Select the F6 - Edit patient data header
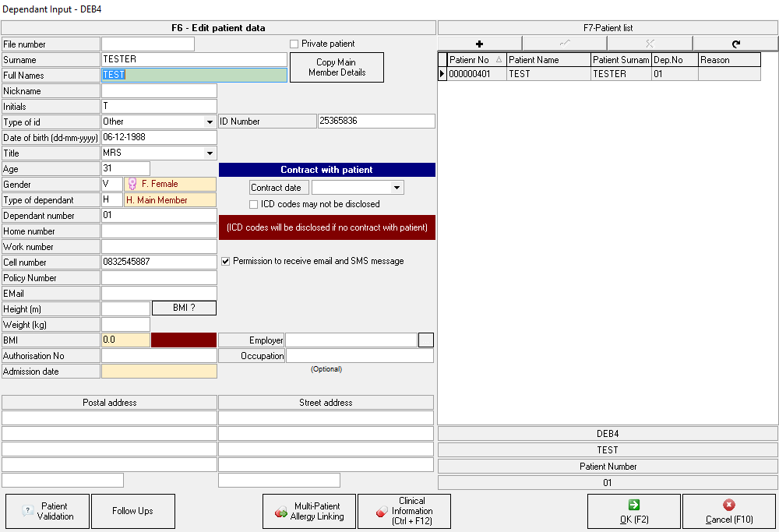Viewport: 779px width, 532px height. 218,28
